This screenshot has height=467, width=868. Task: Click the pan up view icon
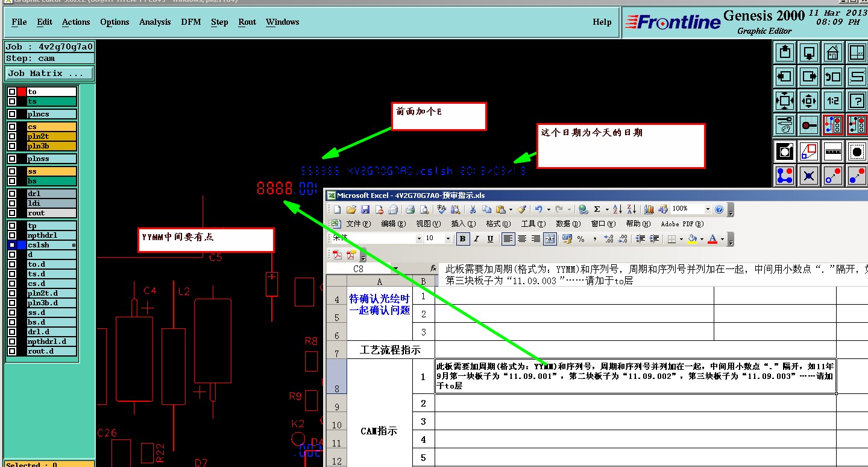(785, 52)
